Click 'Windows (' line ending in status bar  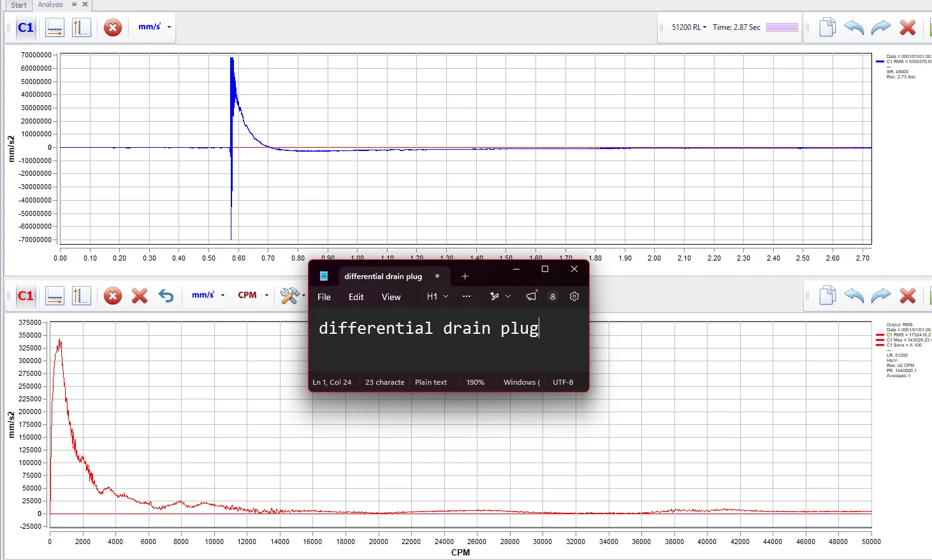[521, 382]
